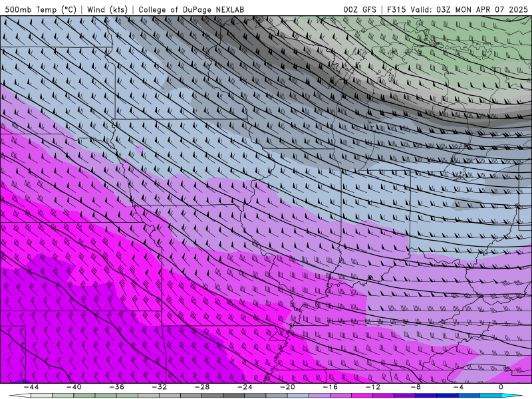
Task: Click the -44 colorbar label
Action: [x=31, y=387]
